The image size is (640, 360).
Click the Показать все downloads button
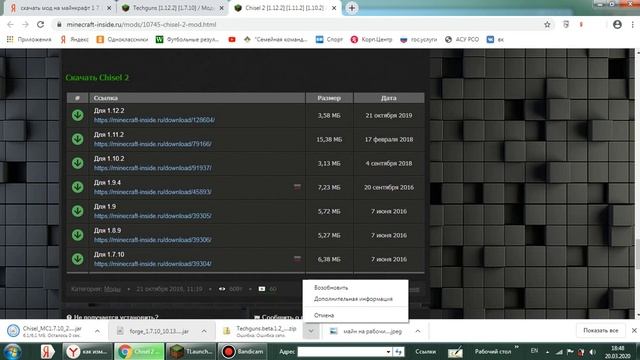tap(601, 331)
